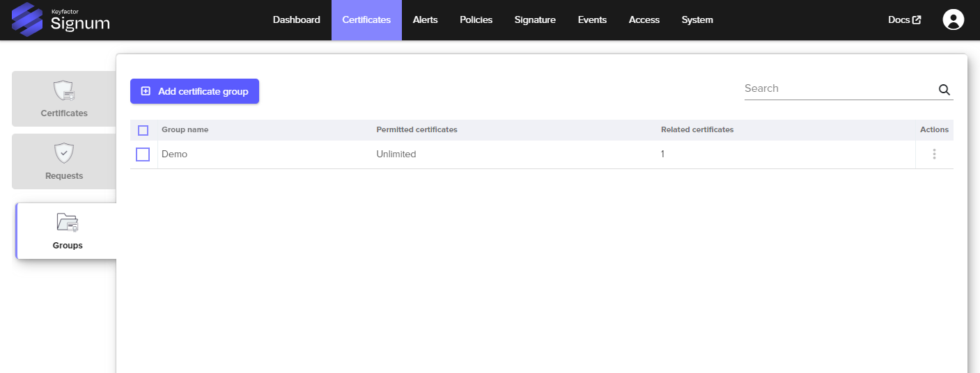Click the search magnifier icon
This screenshot has height=373, width=980.
click(x=944, y=90)
